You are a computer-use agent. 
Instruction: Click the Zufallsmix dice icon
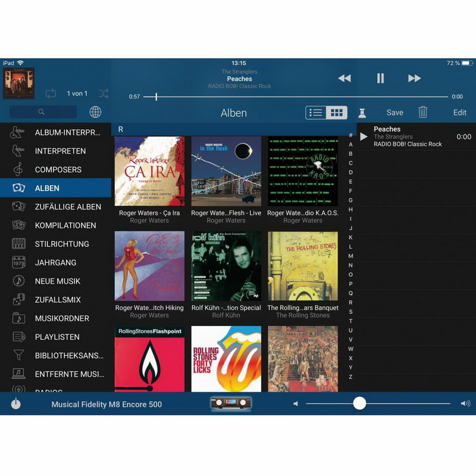coord(18,299)
